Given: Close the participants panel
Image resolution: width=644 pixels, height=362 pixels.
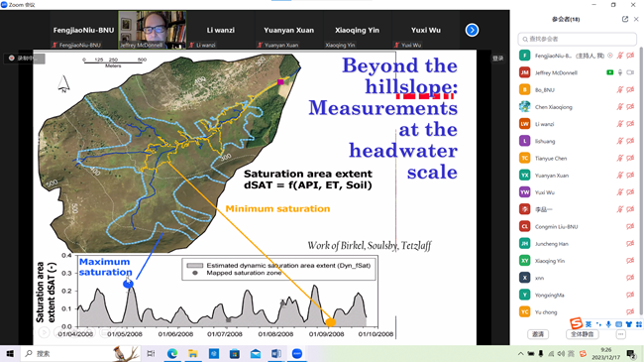Looking at the screenshot, I should 636,19.
